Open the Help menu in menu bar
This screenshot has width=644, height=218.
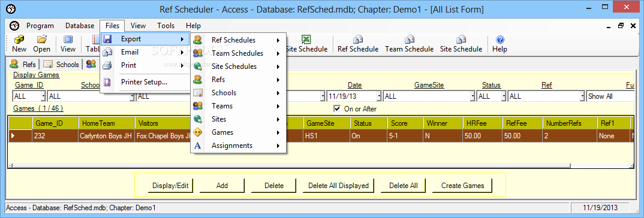point(193,26)
